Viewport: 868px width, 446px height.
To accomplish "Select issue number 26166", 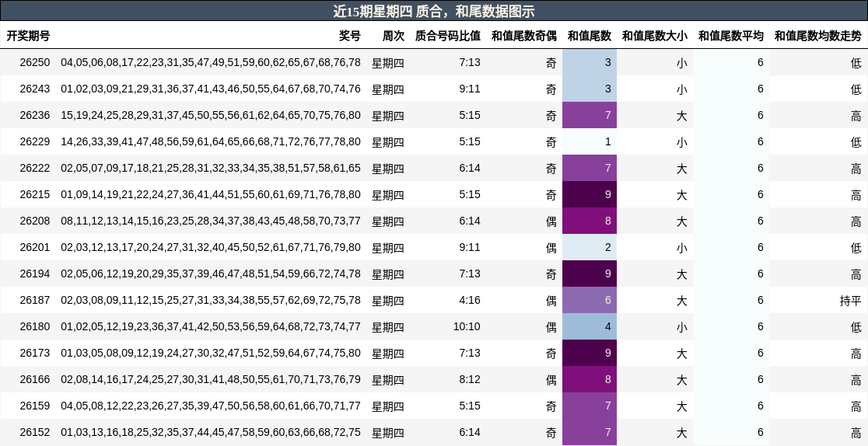I will click(35, 380).
